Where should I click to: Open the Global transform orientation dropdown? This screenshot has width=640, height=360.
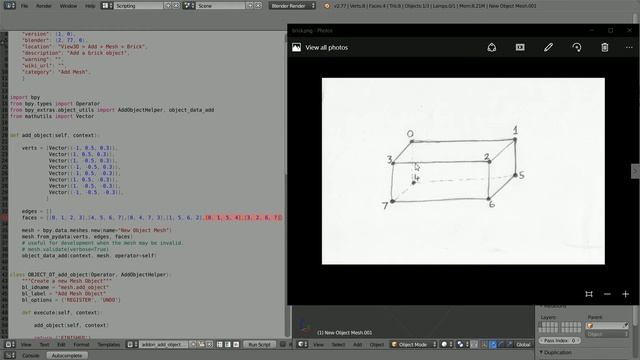pyautogui.click(x=525, y=344)
